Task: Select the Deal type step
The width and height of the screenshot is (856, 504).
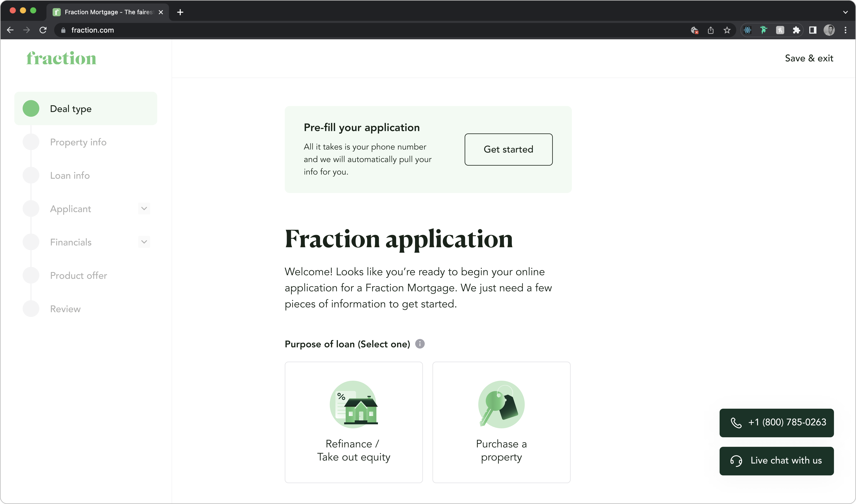Action: click(86, 109)
